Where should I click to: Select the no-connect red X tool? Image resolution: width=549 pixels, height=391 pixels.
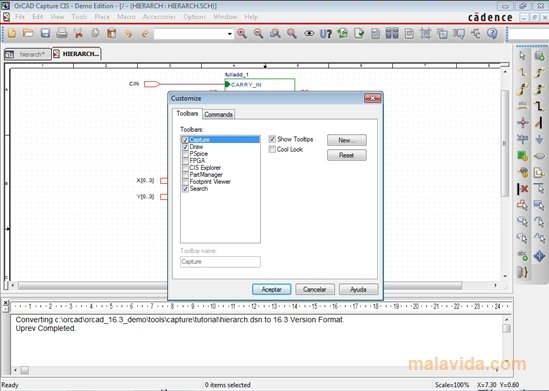point(523,189)
